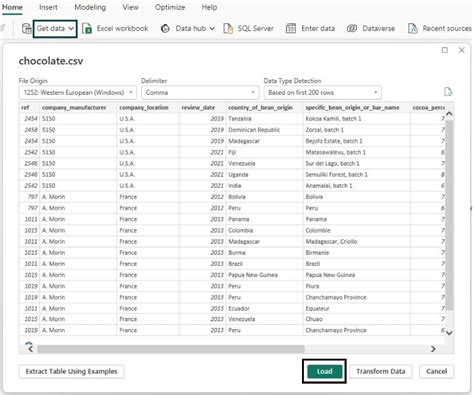Click the Enter data label

point(318,29)
